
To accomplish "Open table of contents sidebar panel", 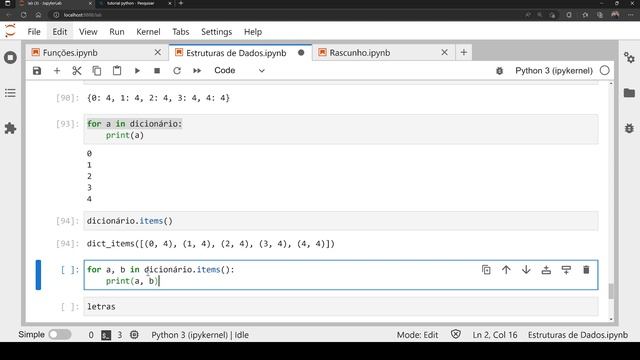I will [x=10, y=93].
